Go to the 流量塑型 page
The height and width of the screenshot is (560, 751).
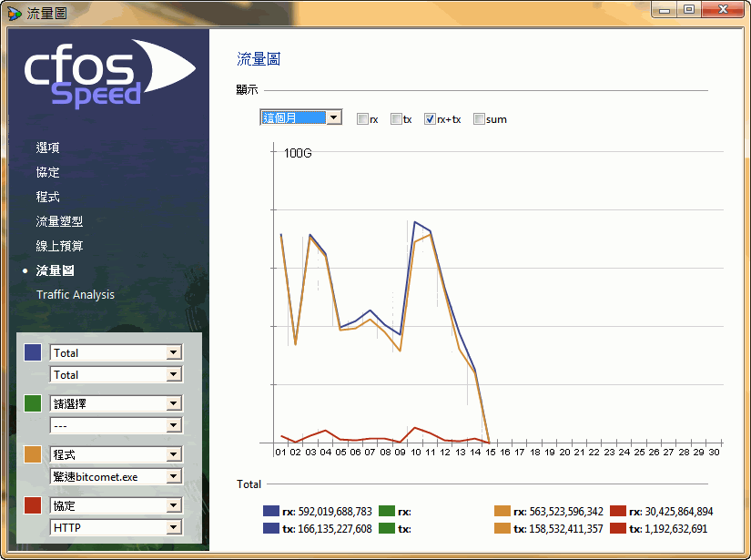point(59,221)
